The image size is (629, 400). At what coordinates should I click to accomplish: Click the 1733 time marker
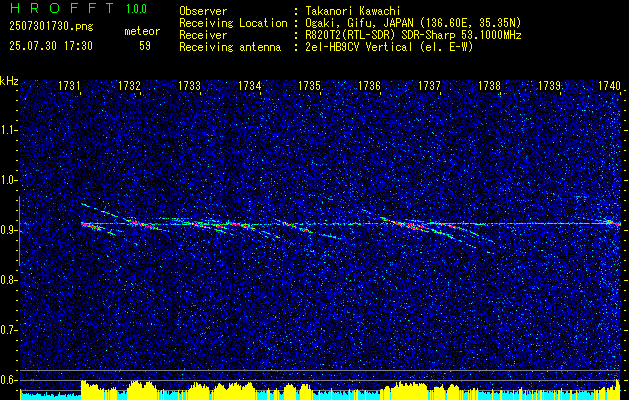[x=189, y=85]
